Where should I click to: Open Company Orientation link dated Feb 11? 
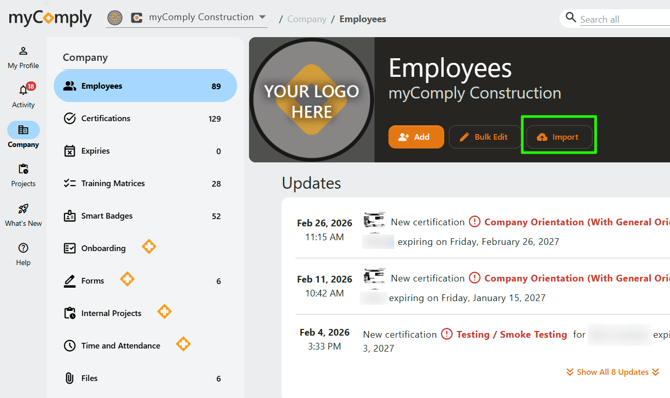click(577, 278)
